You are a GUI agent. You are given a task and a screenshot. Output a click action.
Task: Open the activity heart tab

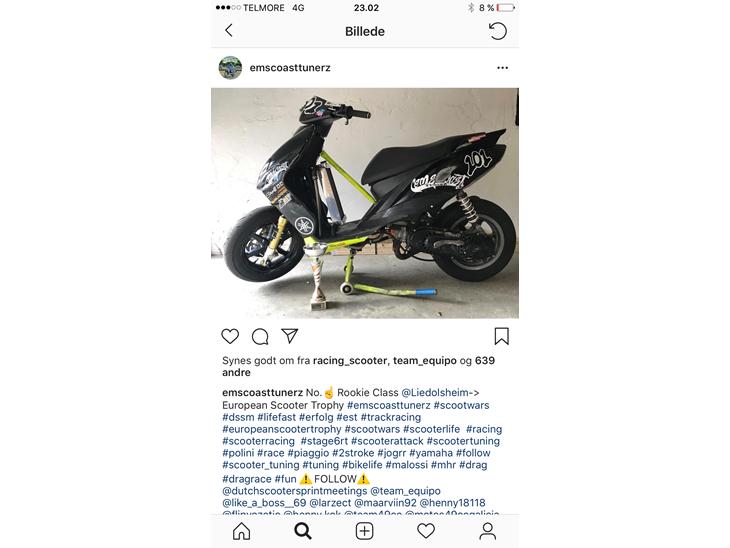pyautogui.click(x=426, y=531)
